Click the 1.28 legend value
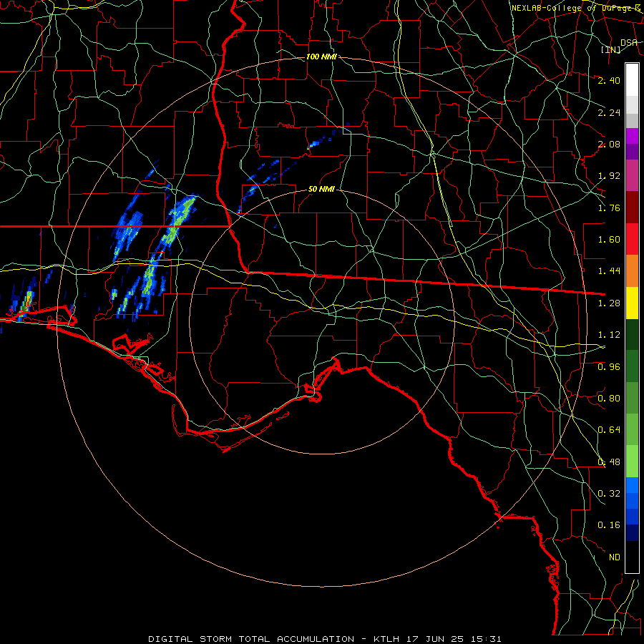 click(x=609, y=303)
